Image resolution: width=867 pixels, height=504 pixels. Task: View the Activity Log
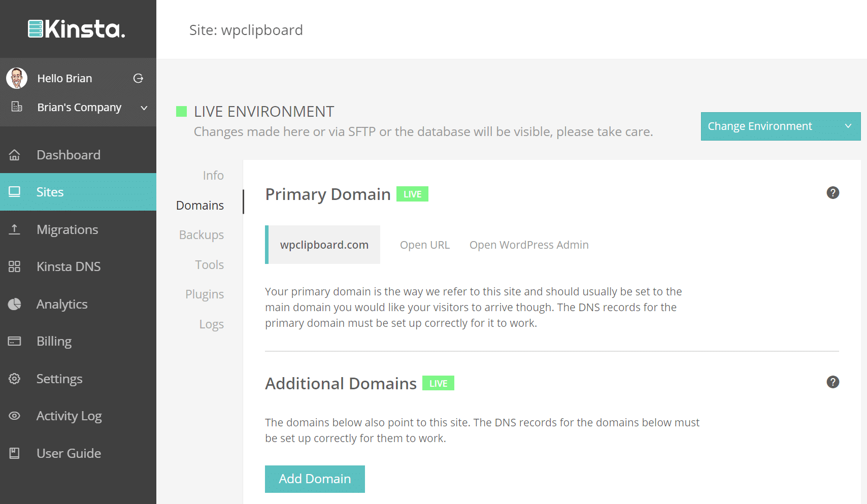coord(78,416)
